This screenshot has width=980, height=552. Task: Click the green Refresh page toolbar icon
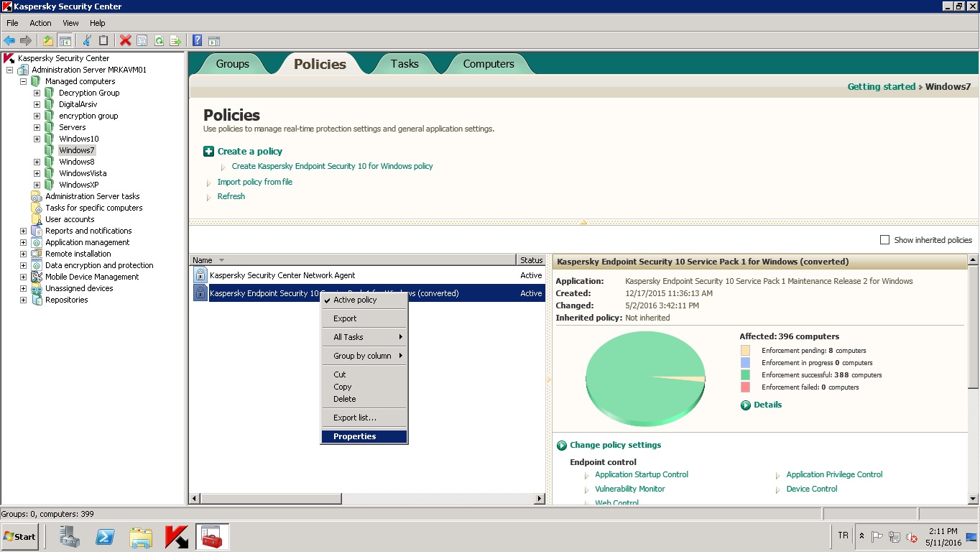(159, 41)
